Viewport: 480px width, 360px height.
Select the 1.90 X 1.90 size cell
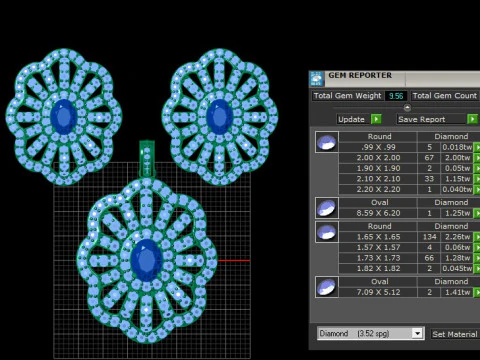pos(378,168)
